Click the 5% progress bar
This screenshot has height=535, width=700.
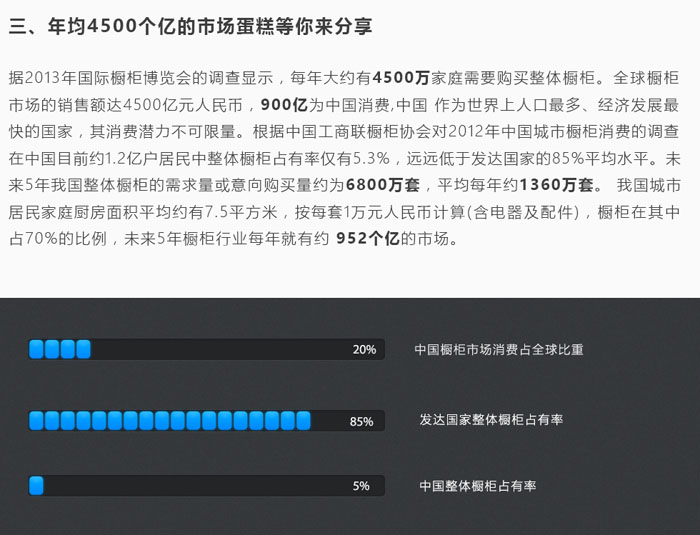(x=206, y=486)
